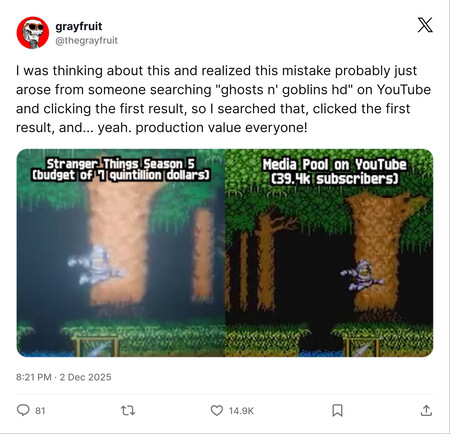Select the tweet text about ghosts n' goblins
The image size is (450, 434).
223,99
